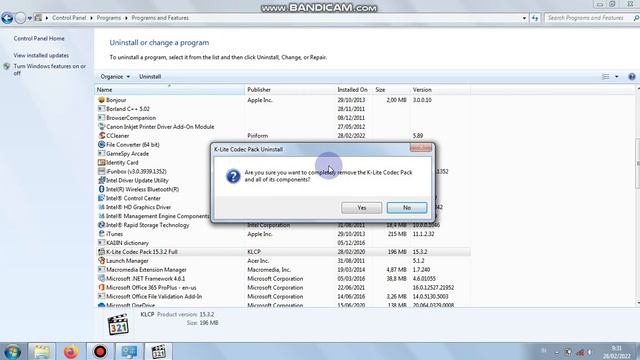Image resolution: width=640 pixels, height=360 pixels.
Task: Sort by the Version column header
Action: coord(440,89)
